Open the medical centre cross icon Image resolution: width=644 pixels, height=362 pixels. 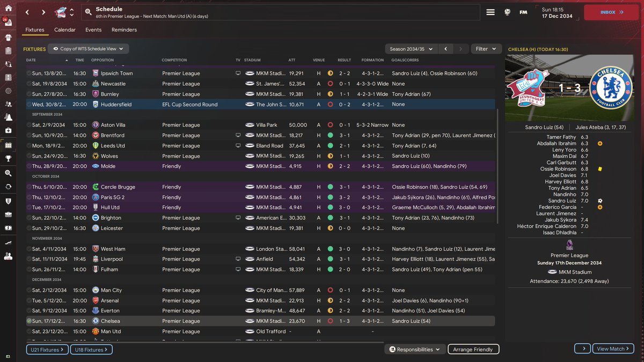point(8,131)
